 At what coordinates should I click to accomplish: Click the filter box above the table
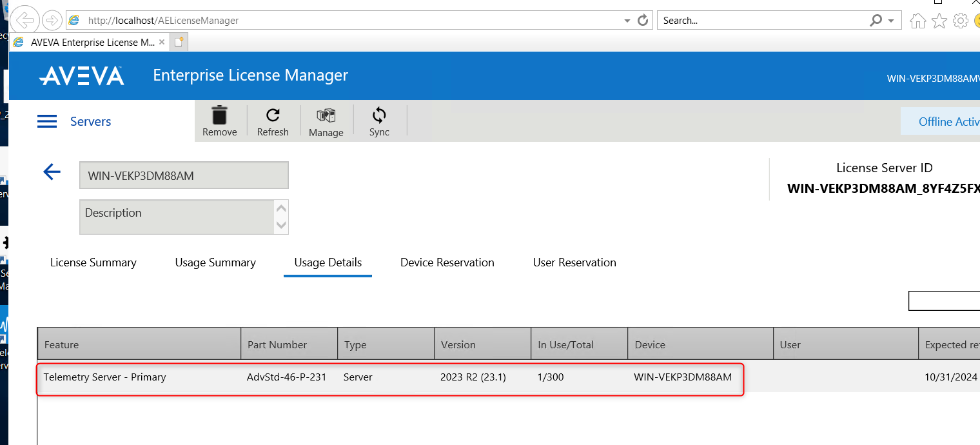944,301
